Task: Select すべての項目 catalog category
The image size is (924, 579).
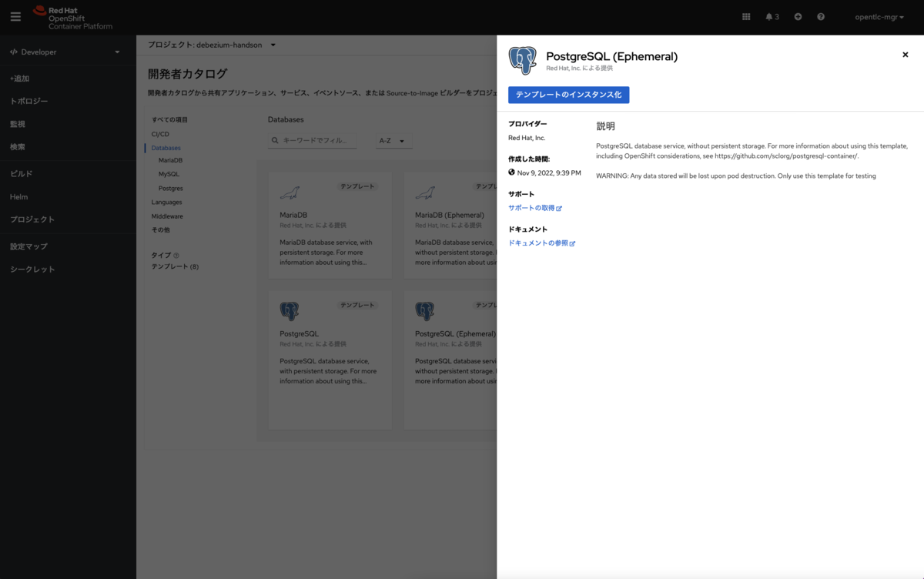Action: point(169,119)
